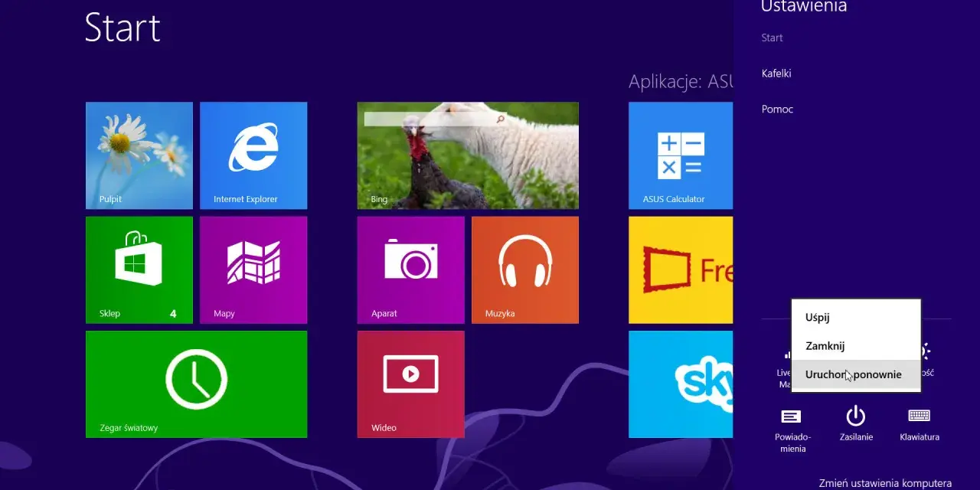980x490 pixels.
Task: Open the Bing tile with sheep photo
Action: [468, 155]
